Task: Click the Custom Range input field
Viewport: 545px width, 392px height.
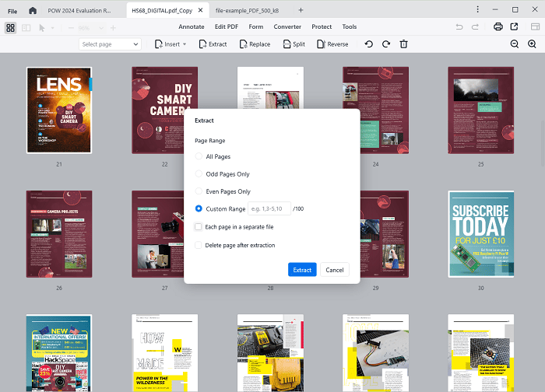Action: [269, 208]
